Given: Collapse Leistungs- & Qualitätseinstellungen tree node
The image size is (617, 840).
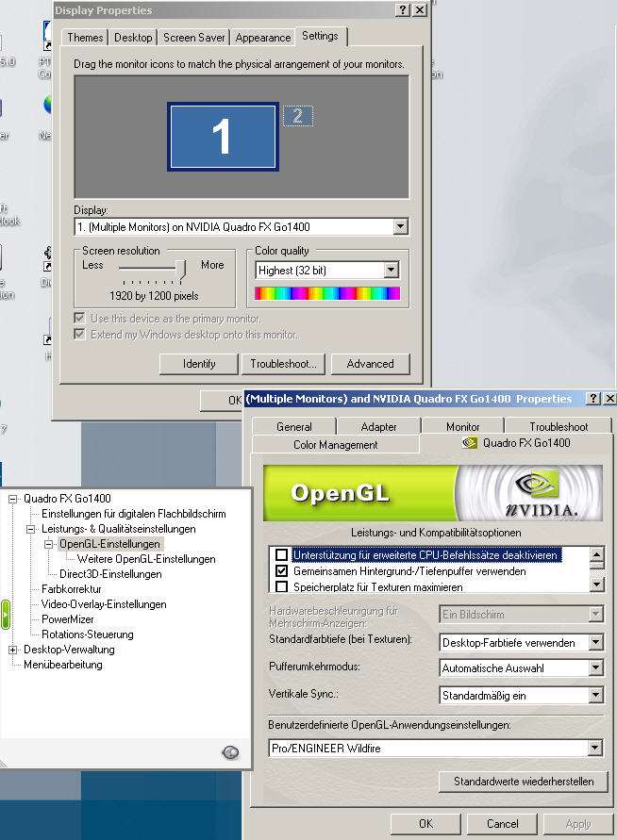Looking at the screenshot, I should (30, 529).
